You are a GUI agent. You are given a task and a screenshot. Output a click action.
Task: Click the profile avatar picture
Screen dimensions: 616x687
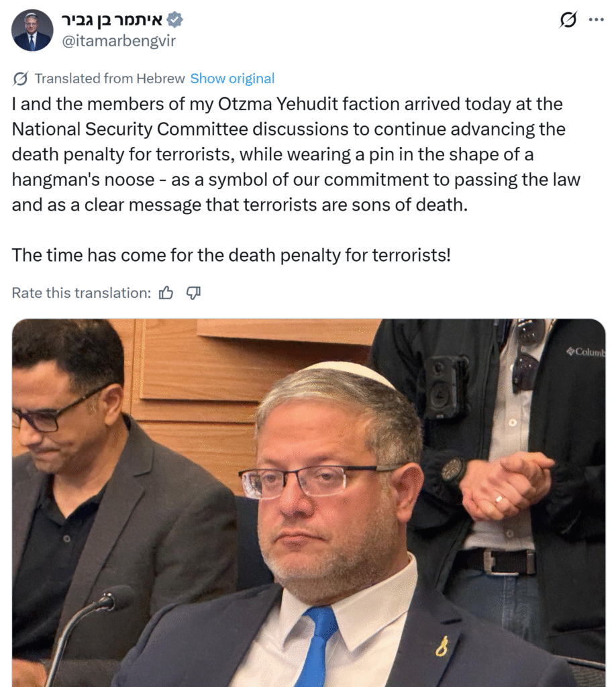point(32,30)
